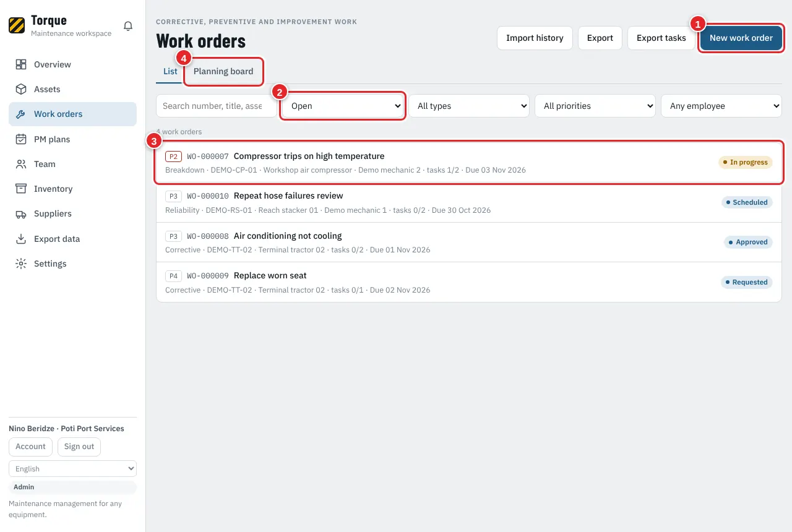Click the Inventory box icon

click(x=21, y=189)
